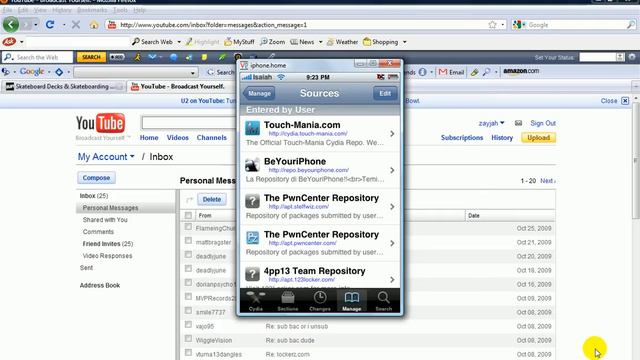This screenshot has width=640, height=360.
Task: Open the apt.steffwiz.com PwnCenter source chevron
Action: coord(392,207)
